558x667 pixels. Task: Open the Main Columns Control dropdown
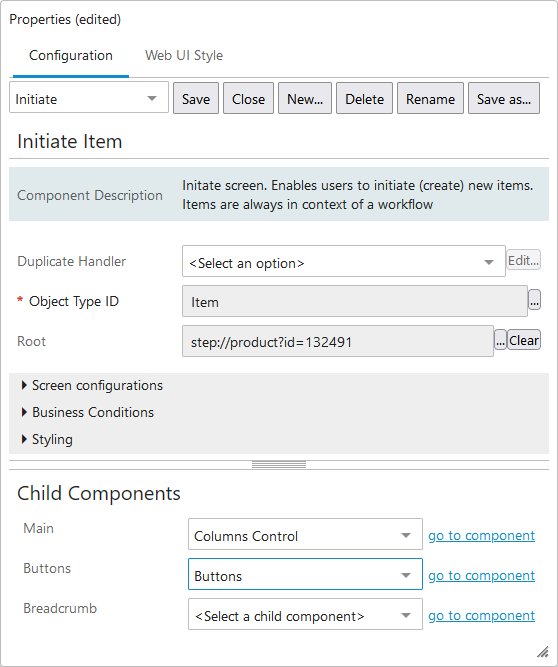(305, 534)
